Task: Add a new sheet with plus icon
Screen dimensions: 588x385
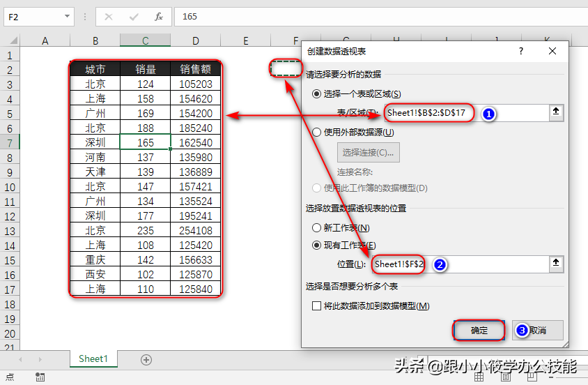Action: click(146, 360)
